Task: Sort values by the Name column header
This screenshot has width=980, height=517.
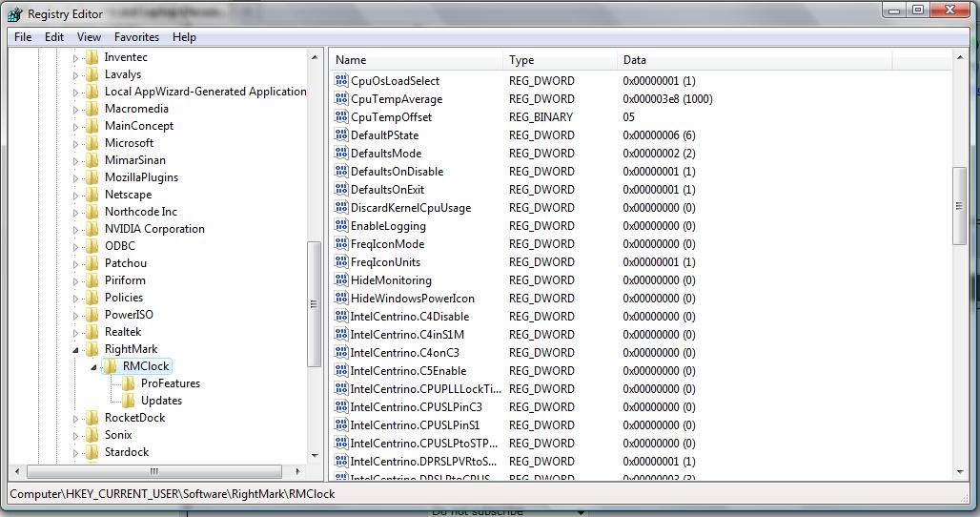Action: (x=416, y=60)
